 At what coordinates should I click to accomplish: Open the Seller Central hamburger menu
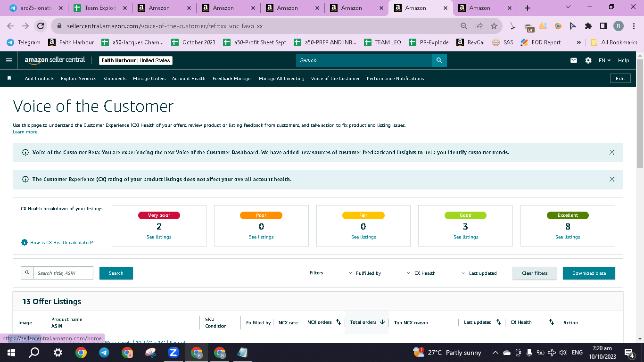(x=9, y=60)
